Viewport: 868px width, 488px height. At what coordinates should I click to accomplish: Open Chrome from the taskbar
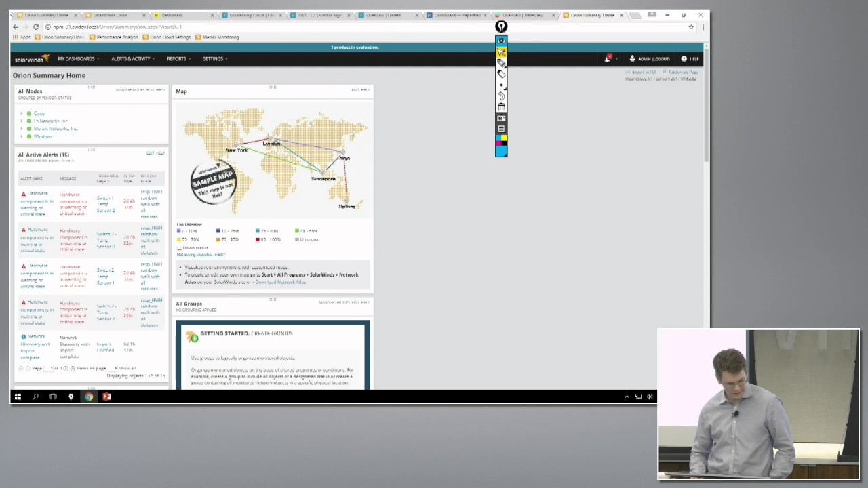click(x=88, y=396)
